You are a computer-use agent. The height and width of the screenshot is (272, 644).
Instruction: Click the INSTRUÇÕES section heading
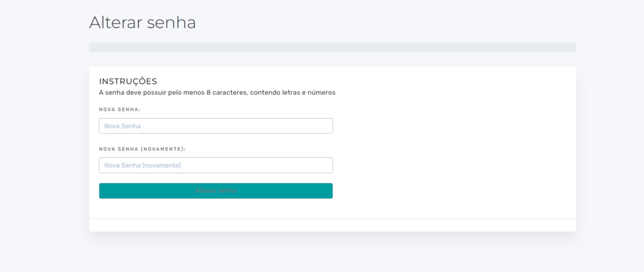128,81
